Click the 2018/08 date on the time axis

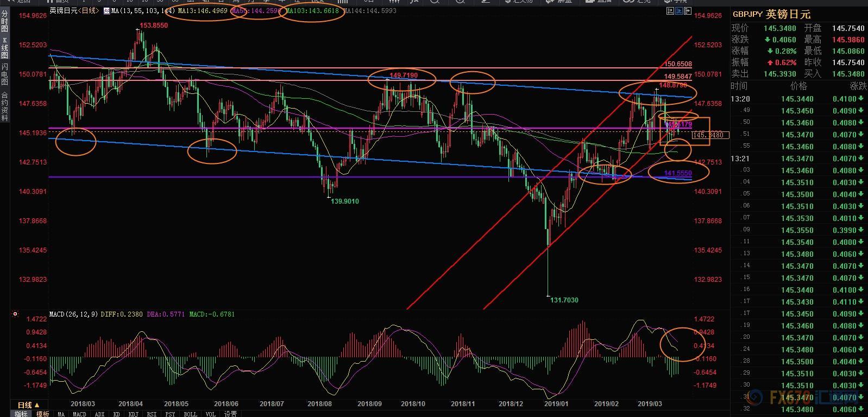pyautogui.click(x=319, y=403)
